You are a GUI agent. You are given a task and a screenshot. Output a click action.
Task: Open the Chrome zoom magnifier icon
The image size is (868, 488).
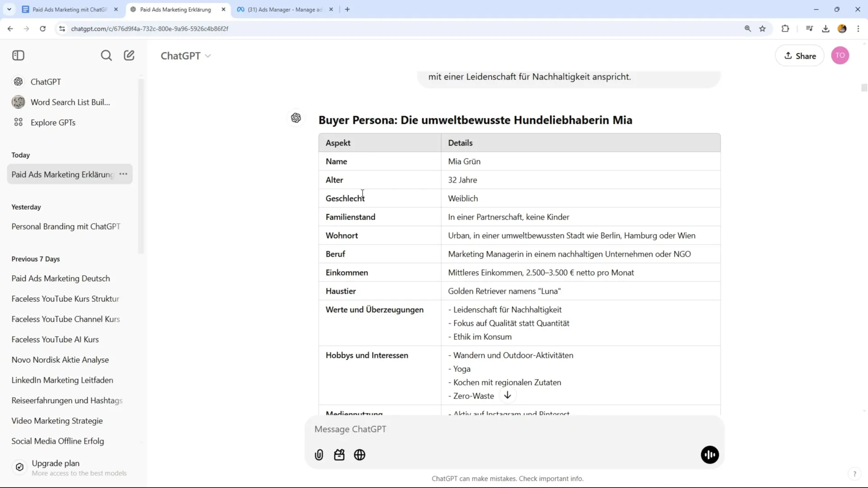748,28
